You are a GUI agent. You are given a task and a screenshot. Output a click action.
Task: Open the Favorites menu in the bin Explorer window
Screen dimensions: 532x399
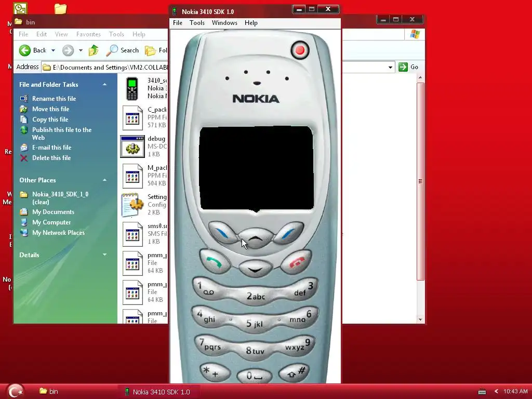(x=88, y=34)
